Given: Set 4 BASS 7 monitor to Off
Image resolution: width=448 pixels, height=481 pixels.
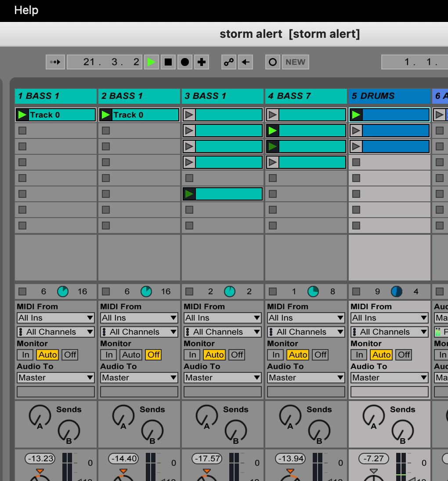Looking at the screenshot, I should tap(320, 355).
